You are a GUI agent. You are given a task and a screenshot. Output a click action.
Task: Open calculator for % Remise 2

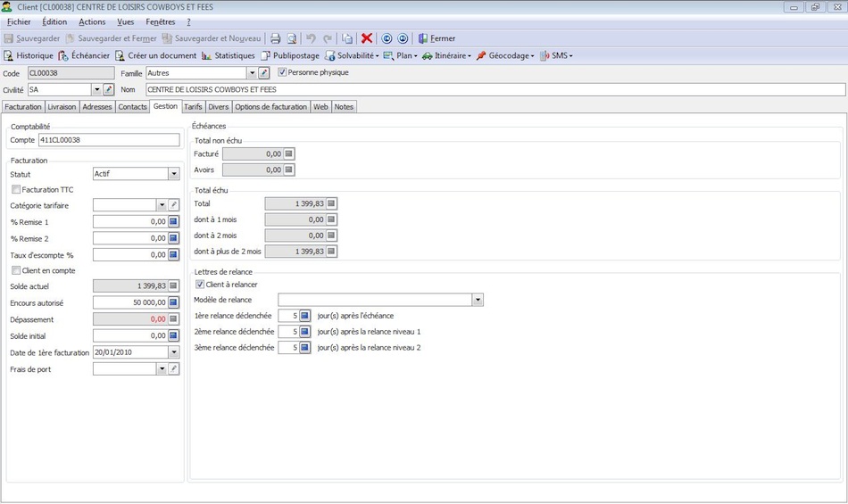coord(173,238)
